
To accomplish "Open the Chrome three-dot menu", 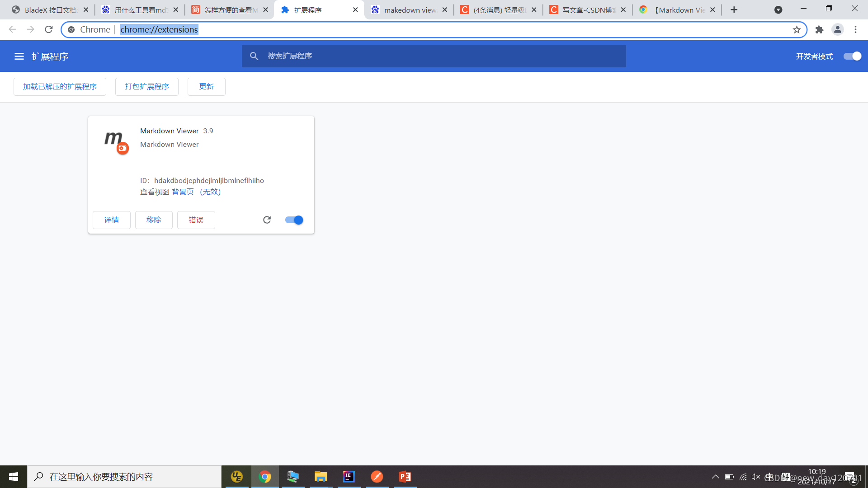I will pyautogui.click(x=855, y=30).
